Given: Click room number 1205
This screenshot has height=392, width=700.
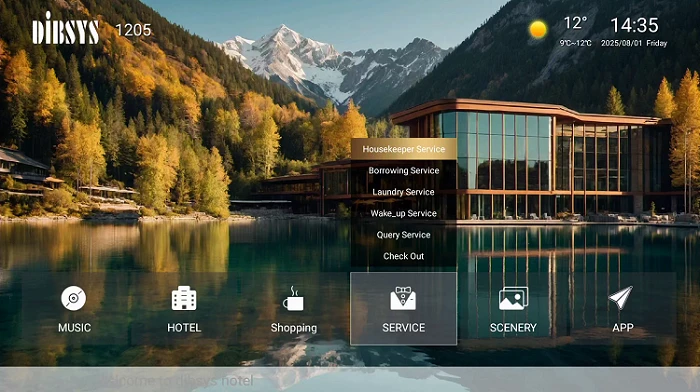Looking at the screenshot, I should pos(133,30).
